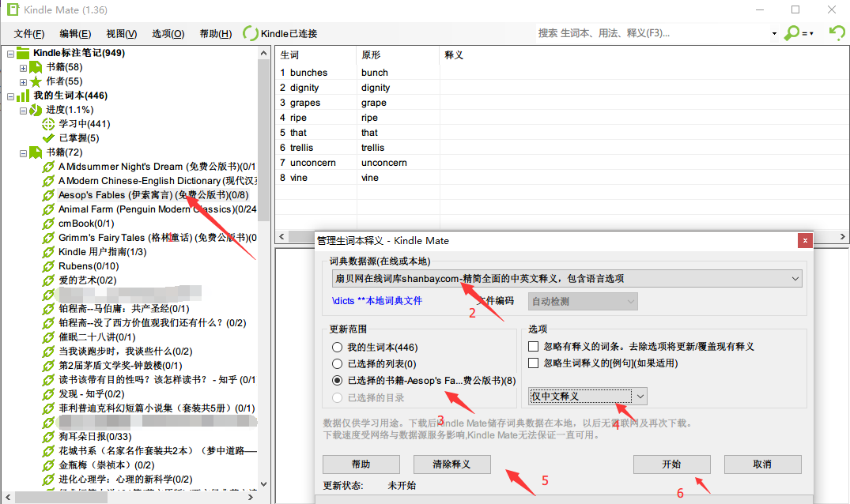This screenshot has width=850, height=504.
Task: Click the 学习中(441) target icon
Action: point(49,124)
